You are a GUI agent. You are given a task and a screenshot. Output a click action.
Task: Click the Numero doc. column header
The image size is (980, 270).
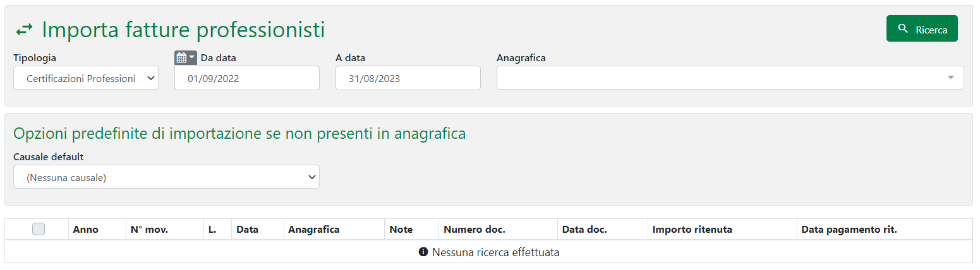[x=475, y=230]
